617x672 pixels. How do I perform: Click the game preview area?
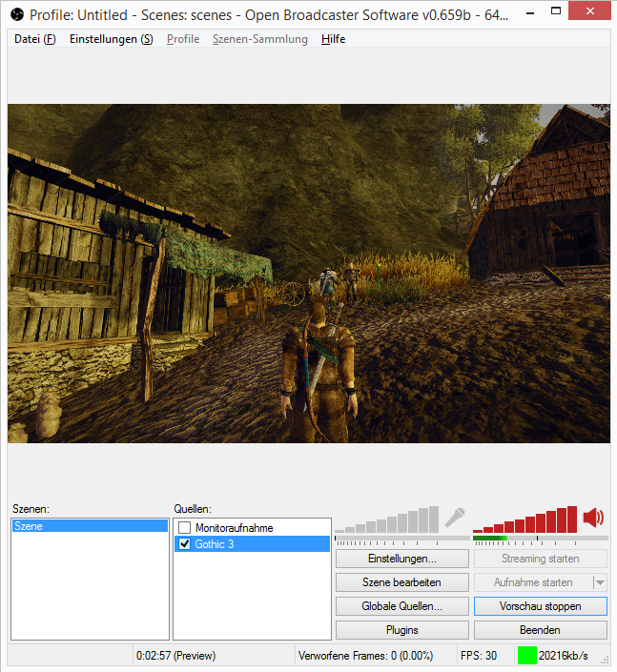coord(309,274)
